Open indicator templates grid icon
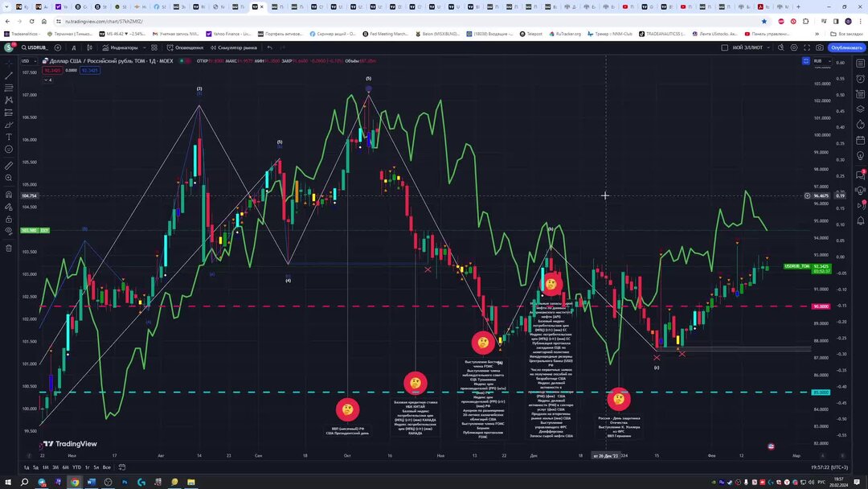 [x=154, y=47]
